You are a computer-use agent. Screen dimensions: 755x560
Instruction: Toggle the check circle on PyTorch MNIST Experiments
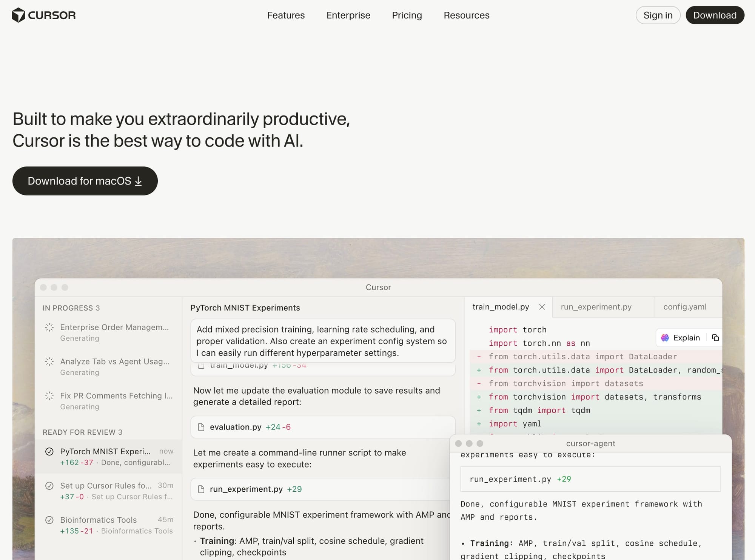[50, 451]
